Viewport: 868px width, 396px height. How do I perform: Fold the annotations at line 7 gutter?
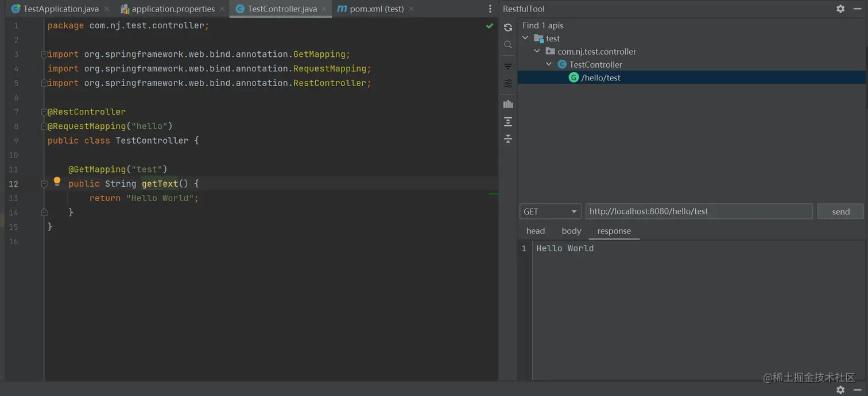tap(44, 112)
